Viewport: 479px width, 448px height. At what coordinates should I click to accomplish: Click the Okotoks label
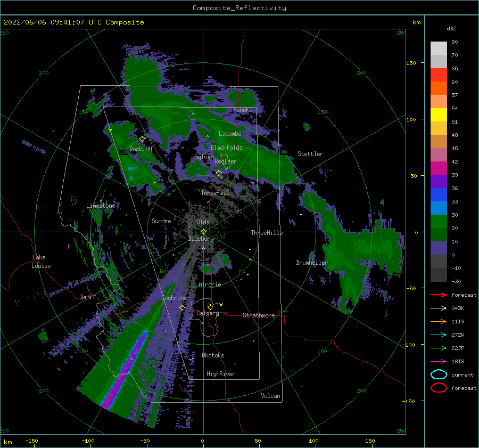point(213,355)
